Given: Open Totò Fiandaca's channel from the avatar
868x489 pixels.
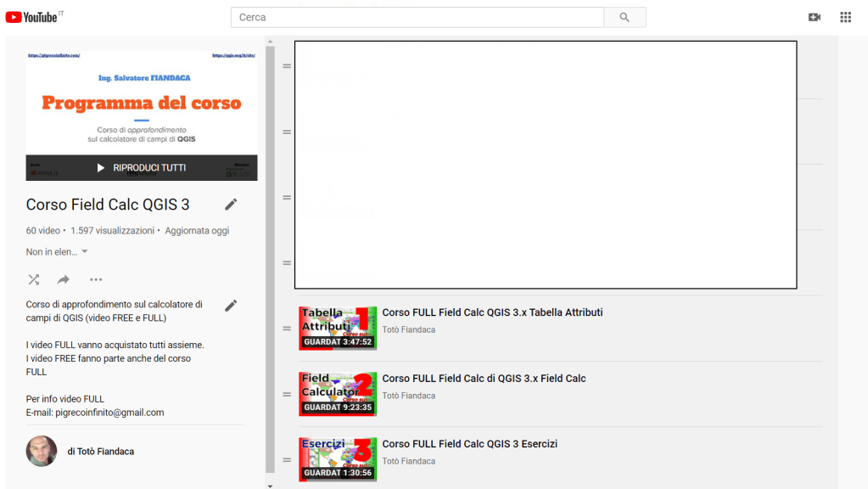Looking at the screenshot, I should point(42,452).
